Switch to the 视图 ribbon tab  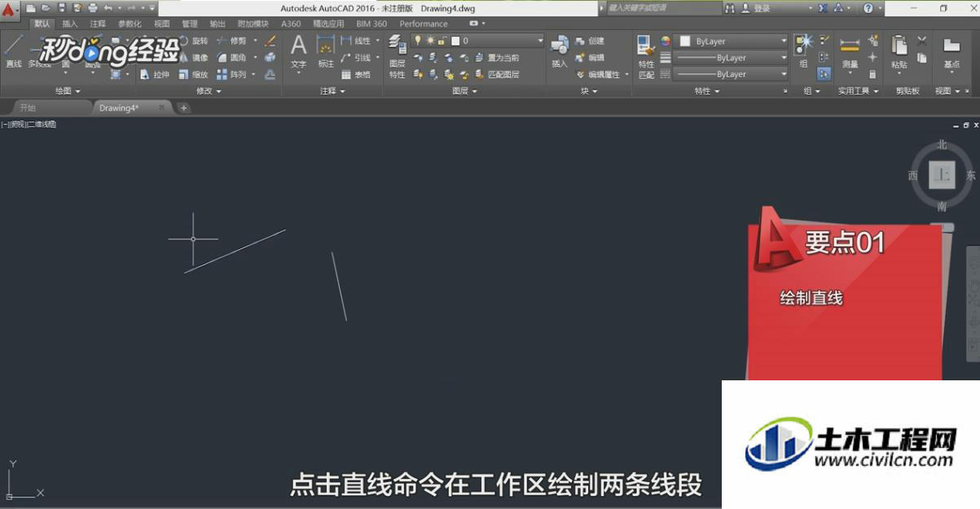(162, 24)
